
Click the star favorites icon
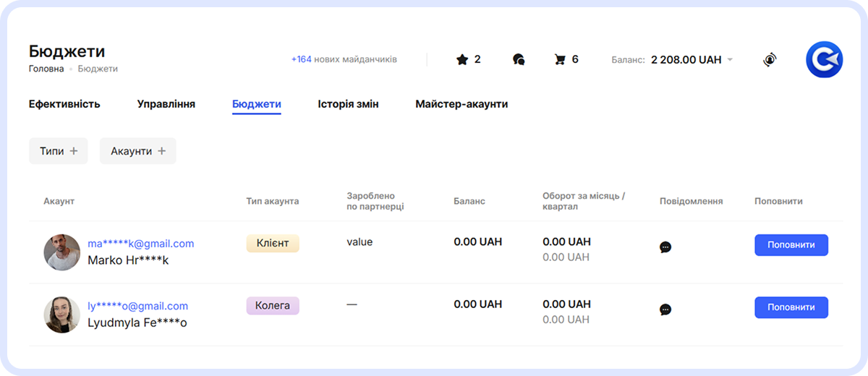(x=462, y=59)
